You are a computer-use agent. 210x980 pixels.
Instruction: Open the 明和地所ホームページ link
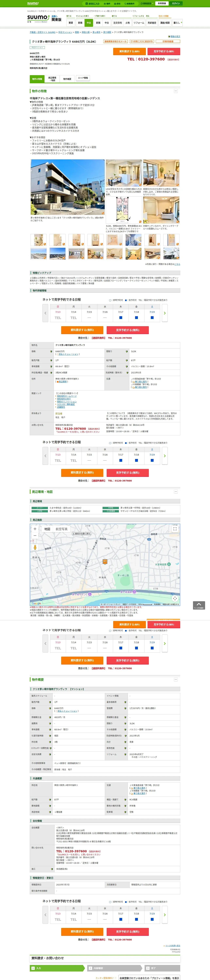click(67, 396)
